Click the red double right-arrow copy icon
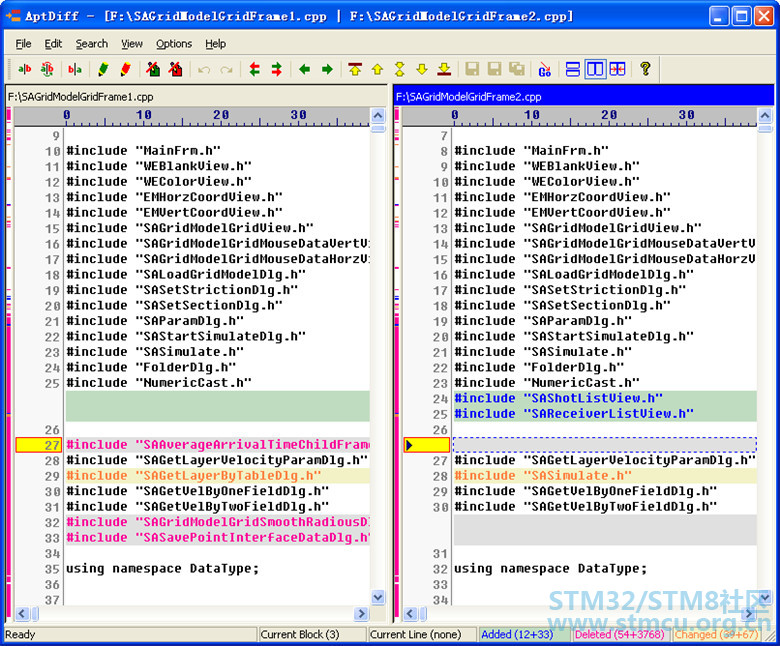 click(x=277, y=69)
